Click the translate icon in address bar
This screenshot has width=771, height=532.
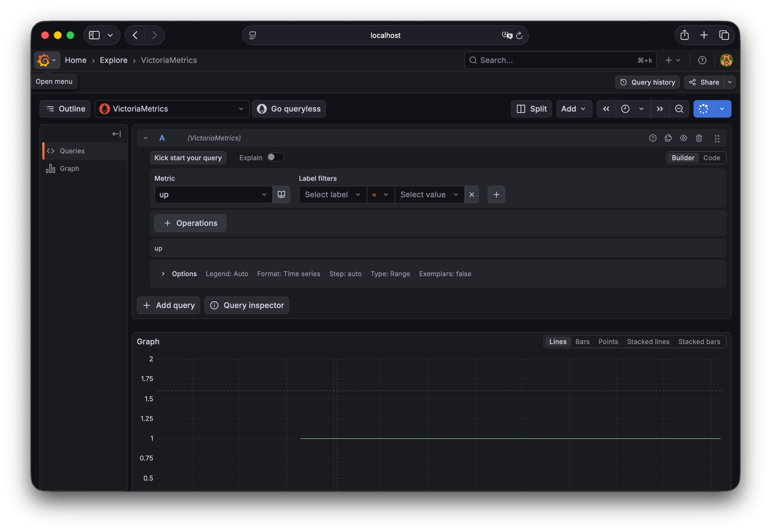click(x=507, y=35)
